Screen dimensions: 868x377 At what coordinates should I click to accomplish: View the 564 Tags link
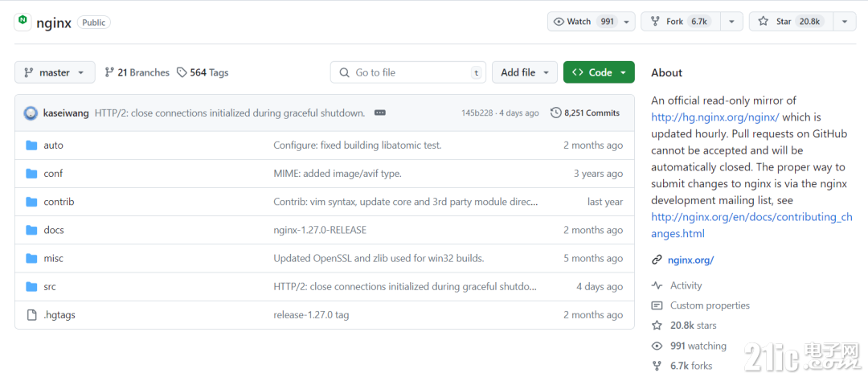tap(203, 72)
